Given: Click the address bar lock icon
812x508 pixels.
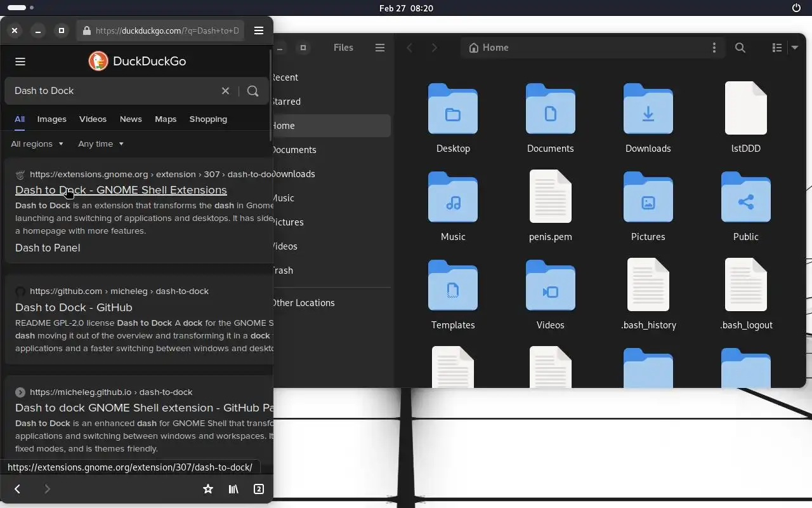Looking at the screenshot, I should 87,30.
